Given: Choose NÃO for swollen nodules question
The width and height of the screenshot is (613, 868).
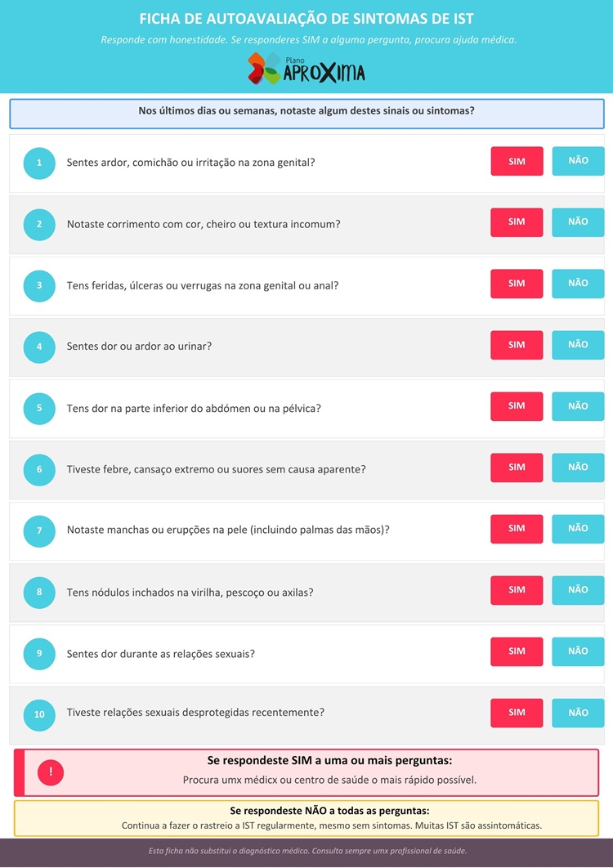Looking at the screenshot, I should pyautogui.click(x=578, y=590).
